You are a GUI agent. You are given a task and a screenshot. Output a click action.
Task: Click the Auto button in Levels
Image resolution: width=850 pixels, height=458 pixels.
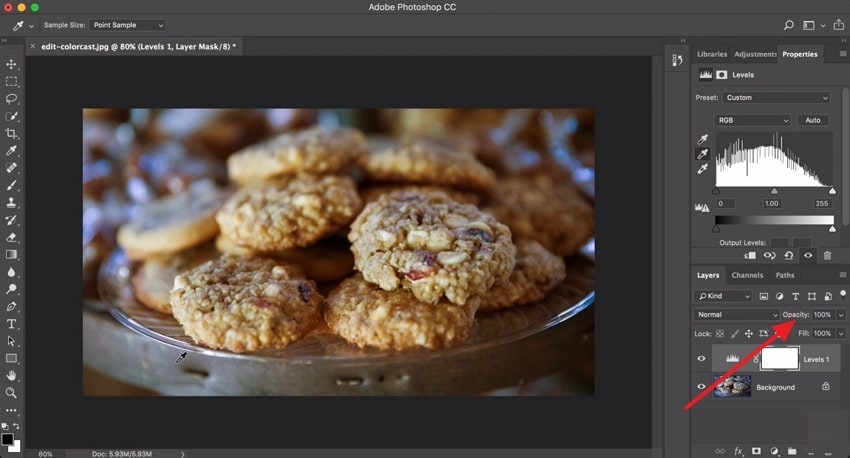pyautogui.click(x=813, y=120)
